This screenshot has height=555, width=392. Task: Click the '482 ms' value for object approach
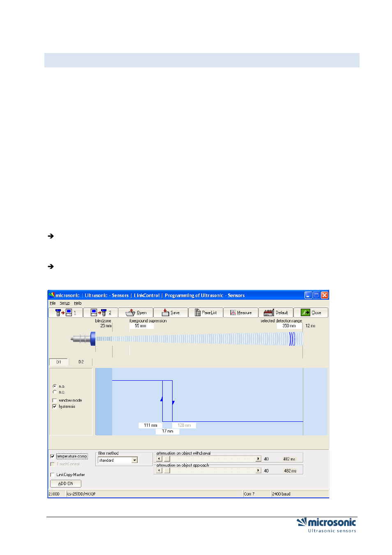(x=290, y=471)
